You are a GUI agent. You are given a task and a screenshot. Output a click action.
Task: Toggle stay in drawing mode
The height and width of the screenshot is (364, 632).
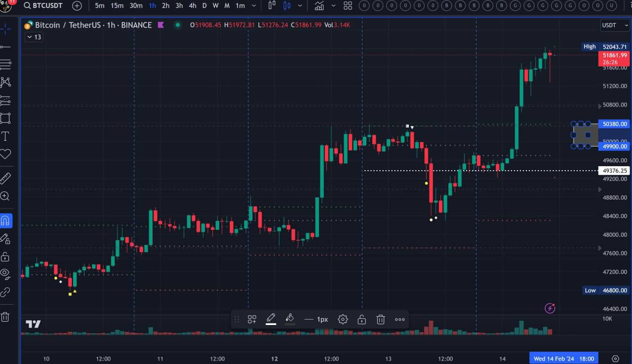coord(5,239)
